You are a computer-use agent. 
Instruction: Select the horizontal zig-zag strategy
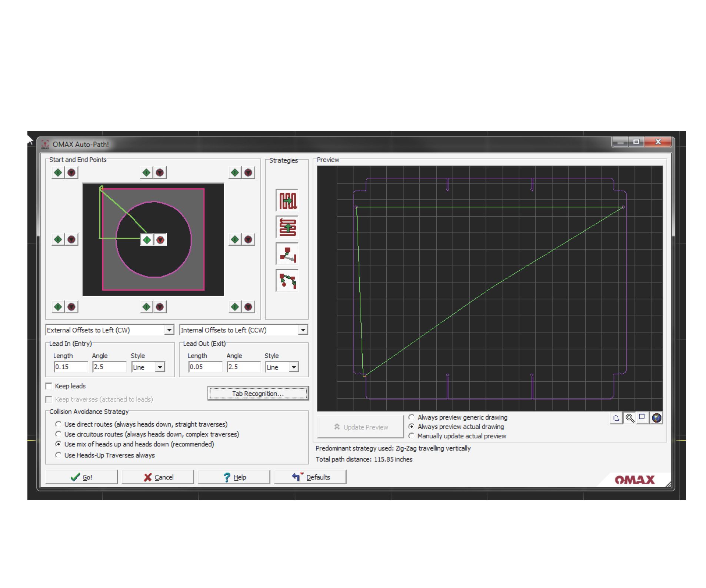pyautogui.click(x=286, y=200)
